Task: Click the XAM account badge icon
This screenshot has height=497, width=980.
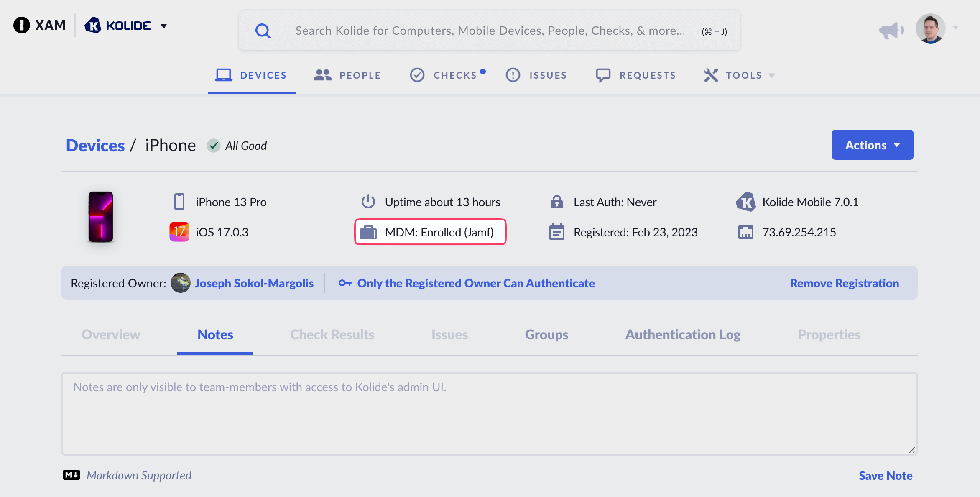Action: (x=21, y=25)
